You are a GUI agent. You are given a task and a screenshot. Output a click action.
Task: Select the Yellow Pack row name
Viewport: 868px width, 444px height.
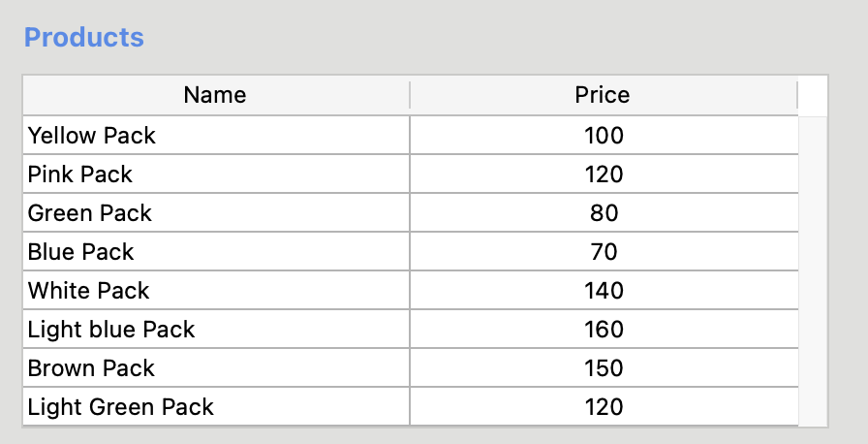point(92,136)
